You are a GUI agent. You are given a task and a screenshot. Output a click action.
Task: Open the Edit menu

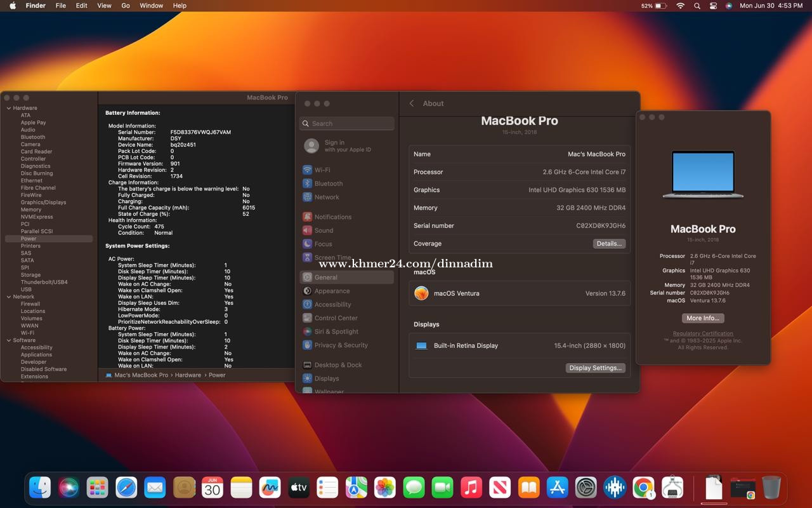[82, 6]
